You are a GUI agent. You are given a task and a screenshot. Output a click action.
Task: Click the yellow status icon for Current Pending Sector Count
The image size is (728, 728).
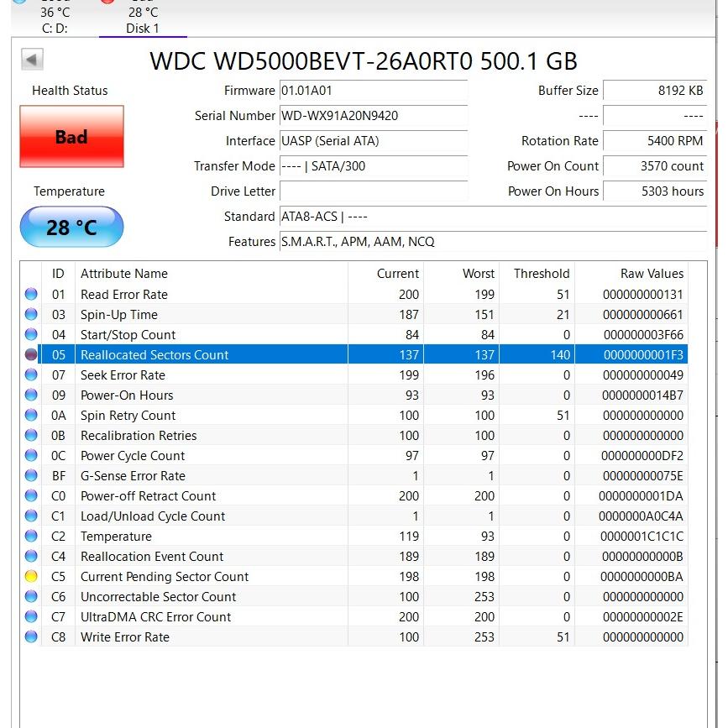pos(31,577)
